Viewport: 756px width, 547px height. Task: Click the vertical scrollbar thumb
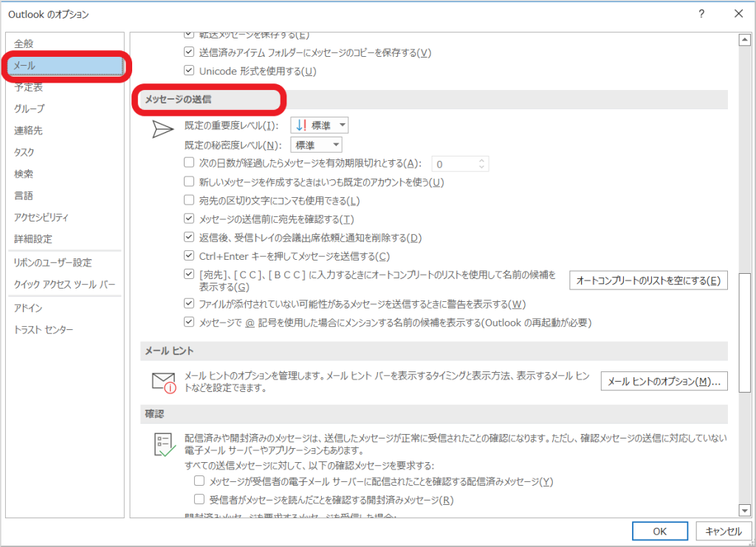pyautogui.click(x=745, y=332)
